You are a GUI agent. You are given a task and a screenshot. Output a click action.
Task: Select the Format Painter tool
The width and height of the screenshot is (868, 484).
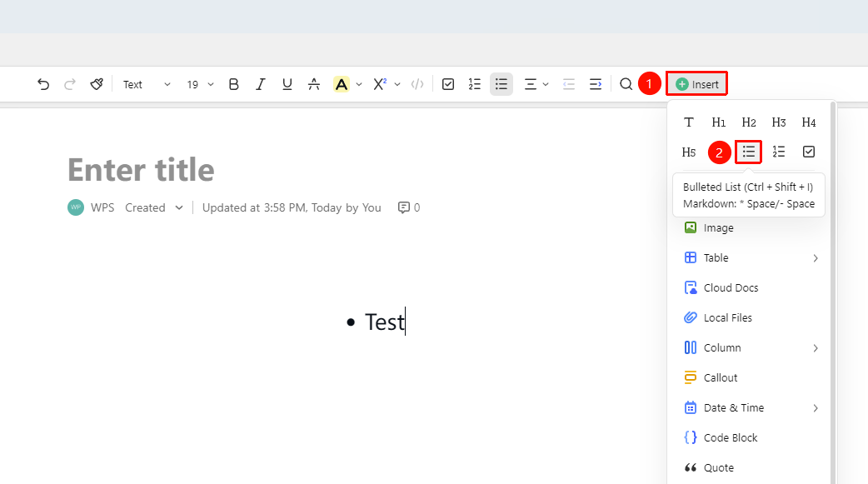point(97,84)
